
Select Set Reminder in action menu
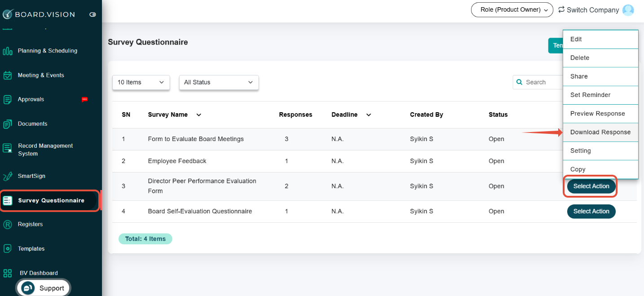[x=590, y=95]
